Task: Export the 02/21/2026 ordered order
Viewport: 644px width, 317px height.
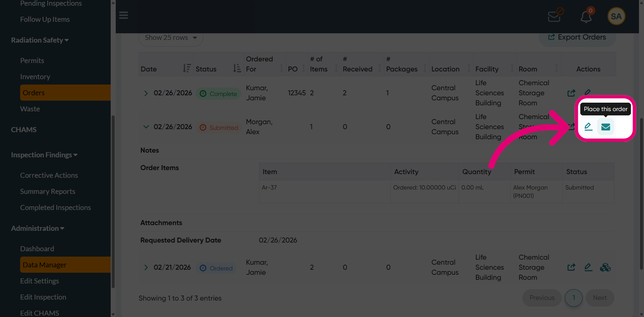Action: [x=571, y=267]
